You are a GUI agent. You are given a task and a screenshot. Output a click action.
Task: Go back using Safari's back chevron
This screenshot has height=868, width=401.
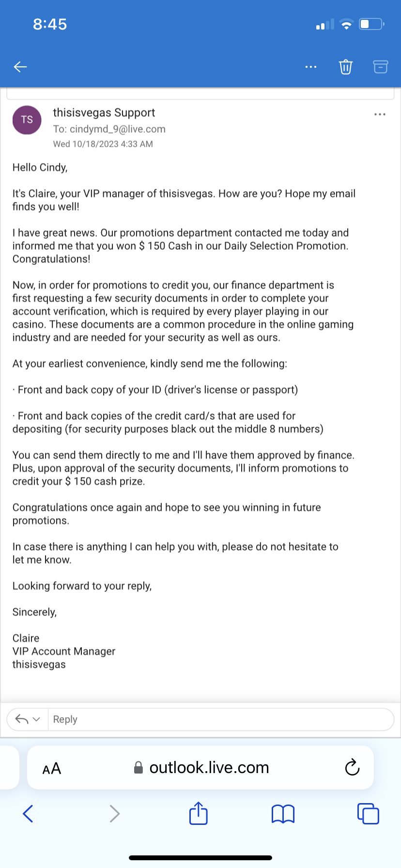pyautogui.click(x=28, y=814)
